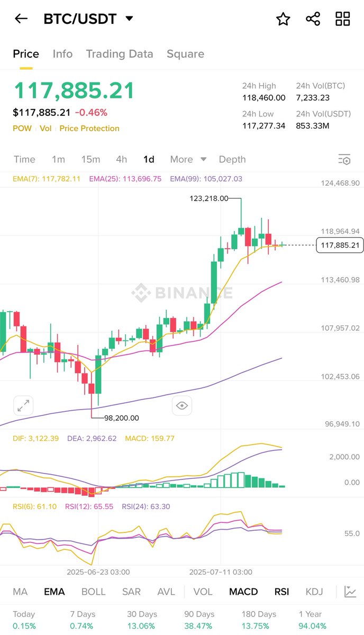Toggle the eye visibility icon on chart
Image resolution: width=364 pixels, height=635 pixels.
182,406
